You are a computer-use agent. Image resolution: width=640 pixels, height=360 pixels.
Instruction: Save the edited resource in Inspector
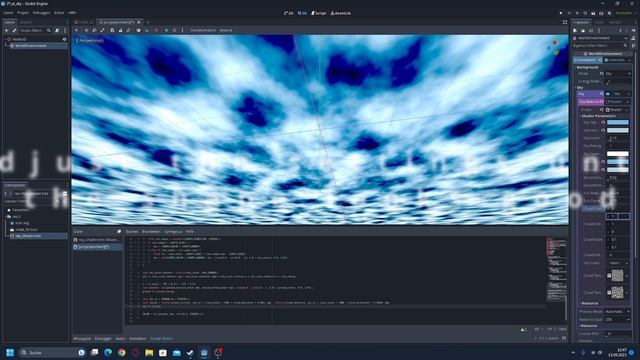click(591, 30)
